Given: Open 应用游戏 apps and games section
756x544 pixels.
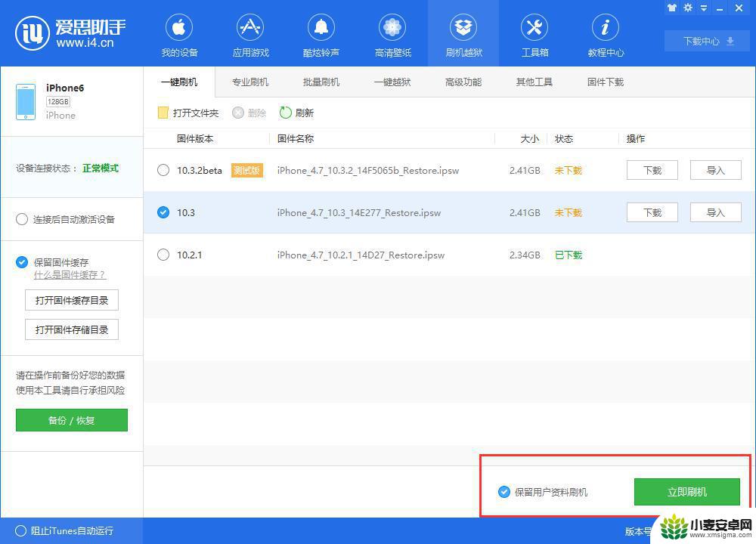Looking at the screenshot, I should [x=250, y=36].
